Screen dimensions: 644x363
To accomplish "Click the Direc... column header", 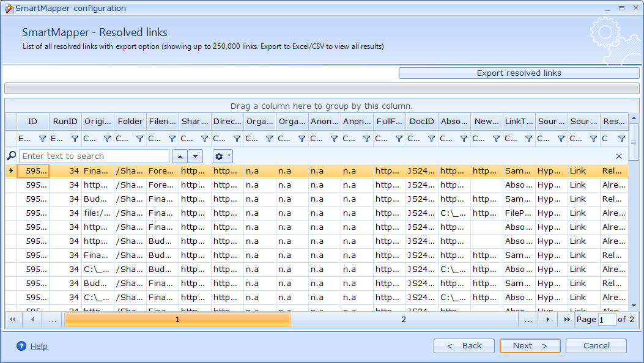I will pos(228,122).
